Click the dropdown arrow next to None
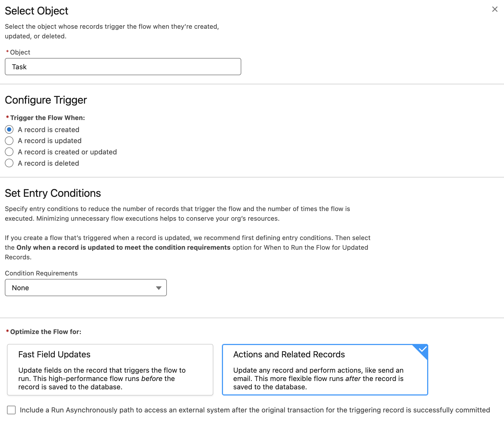The height and width of the screenshot is (421, 504). pos(159,288)
